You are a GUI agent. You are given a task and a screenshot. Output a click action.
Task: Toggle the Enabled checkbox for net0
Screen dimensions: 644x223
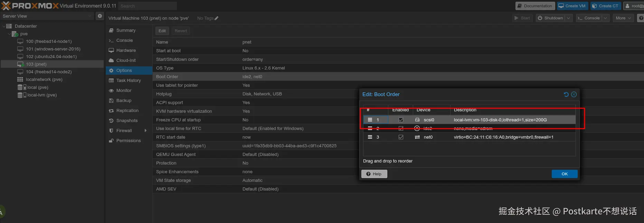401,137
